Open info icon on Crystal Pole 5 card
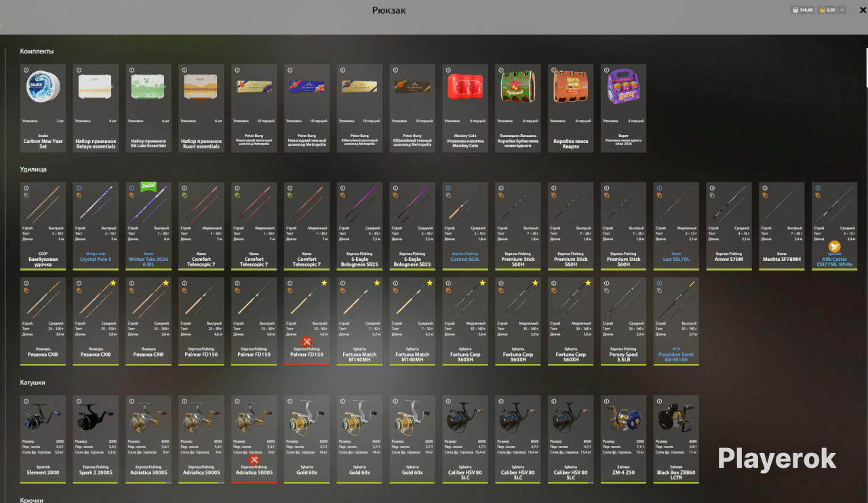 (x=79, y=188)
